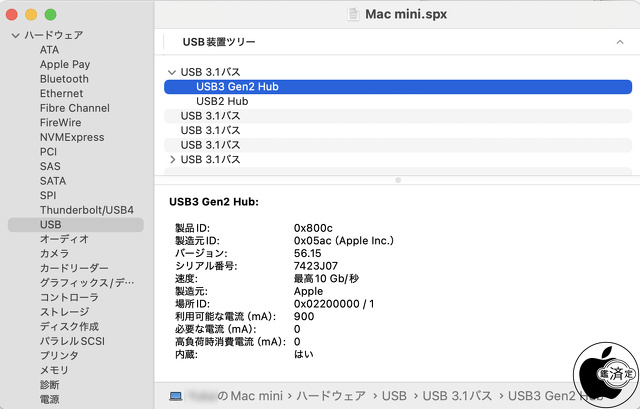Screen dimensions: 640x409
Task: Click the Mac mini.spx window title
Action: click(x=406, y=14)
